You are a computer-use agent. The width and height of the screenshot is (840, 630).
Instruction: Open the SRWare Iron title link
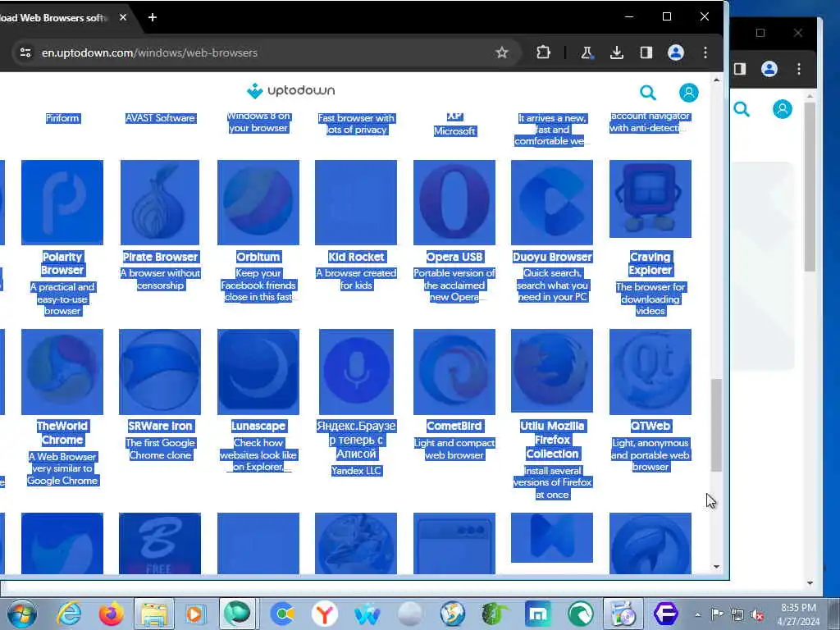click(x=160, y=427)
